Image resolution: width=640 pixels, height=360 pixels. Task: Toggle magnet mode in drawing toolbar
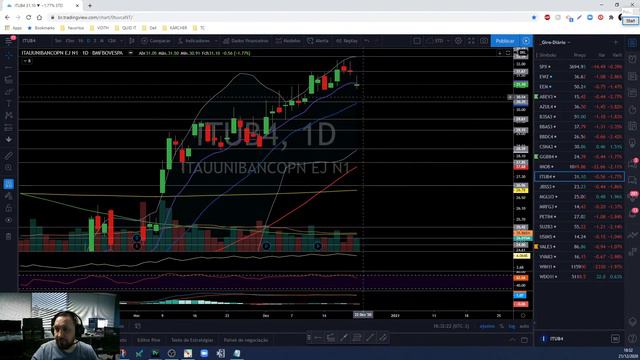pos(9,184)
